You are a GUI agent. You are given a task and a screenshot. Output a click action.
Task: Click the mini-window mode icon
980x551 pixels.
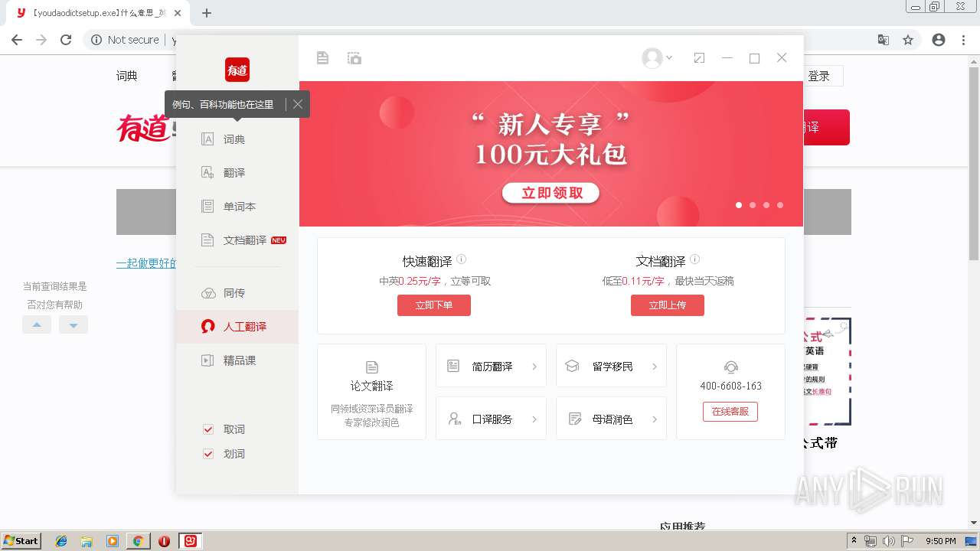click(x=699, y=58)
